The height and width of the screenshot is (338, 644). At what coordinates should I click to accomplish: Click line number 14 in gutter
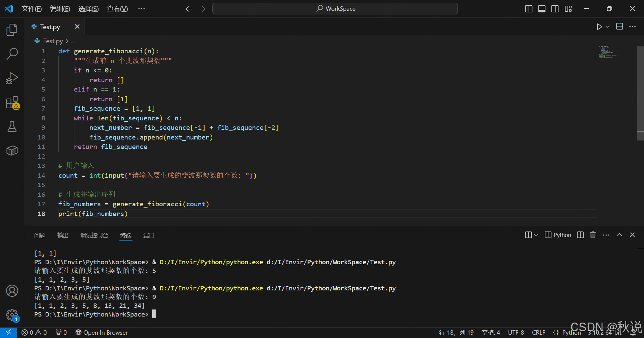pos(41,175)
